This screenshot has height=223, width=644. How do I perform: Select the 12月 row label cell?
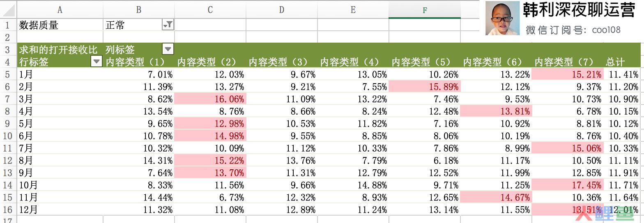[60, 210]
